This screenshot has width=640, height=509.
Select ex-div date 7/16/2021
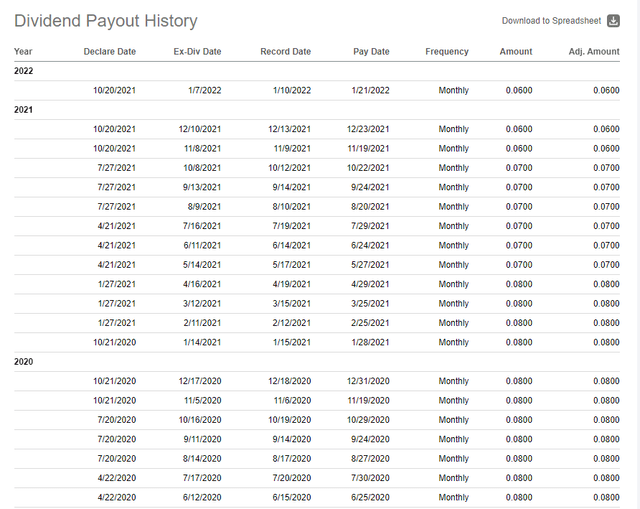[202, 226]
